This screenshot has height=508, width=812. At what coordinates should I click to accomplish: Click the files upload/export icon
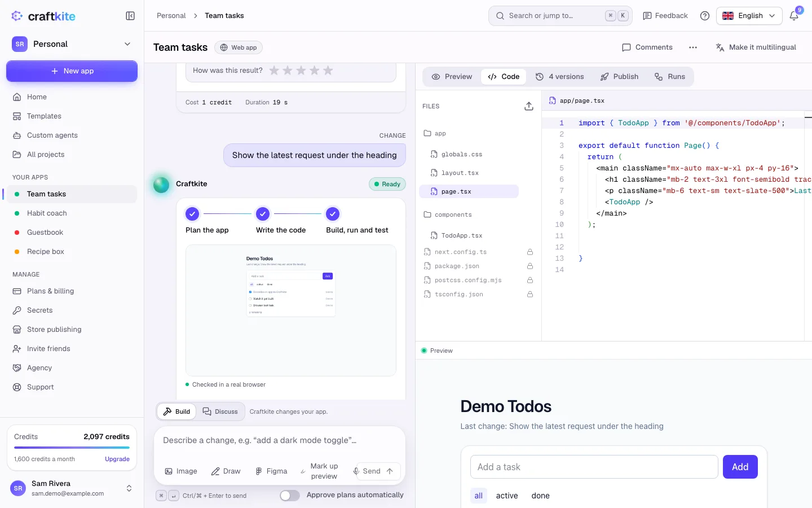529,106
